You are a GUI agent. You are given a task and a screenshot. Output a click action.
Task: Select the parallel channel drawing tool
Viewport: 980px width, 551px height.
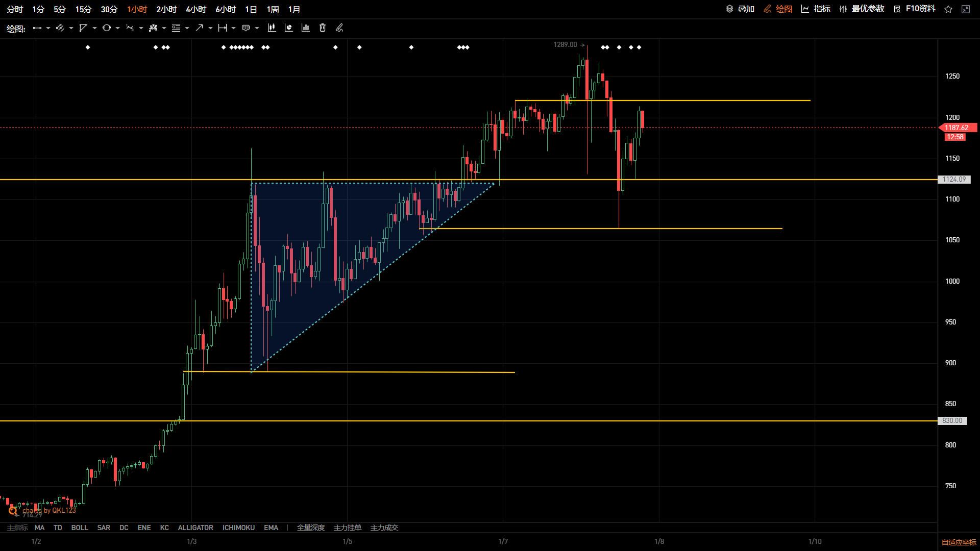pyautogui.click(x=60, y=28)
